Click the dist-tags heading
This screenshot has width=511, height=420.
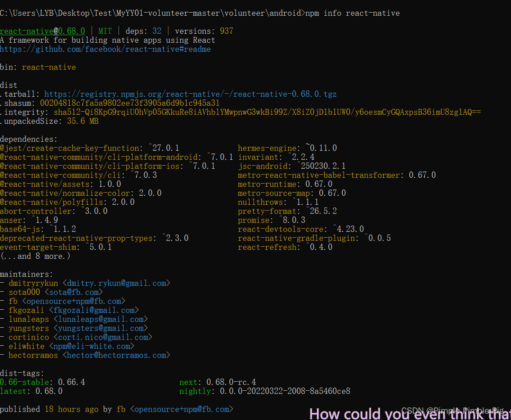(22, 373)
